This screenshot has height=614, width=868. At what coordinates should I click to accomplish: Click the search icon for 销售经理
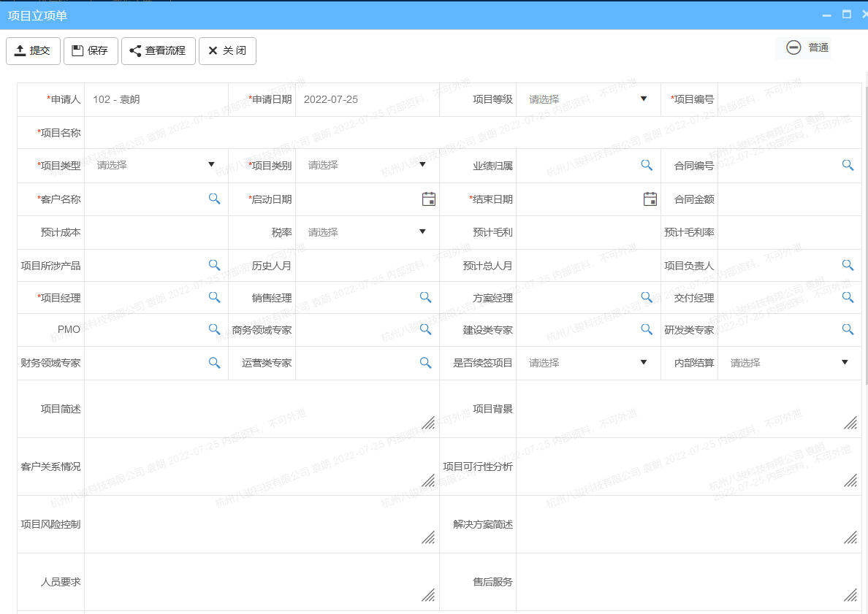pyautogui.click(x=425, y=297)
